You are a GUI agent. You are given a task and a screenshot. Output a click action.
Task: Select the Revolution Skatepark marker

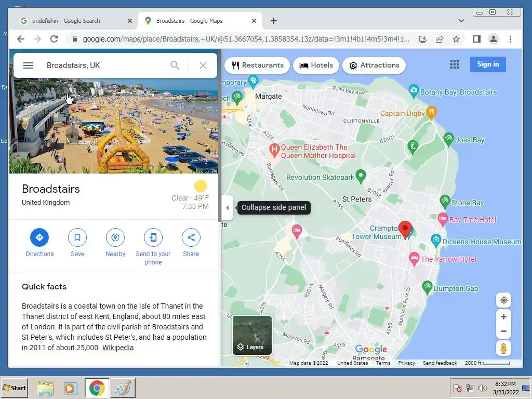tap(361, 176)
